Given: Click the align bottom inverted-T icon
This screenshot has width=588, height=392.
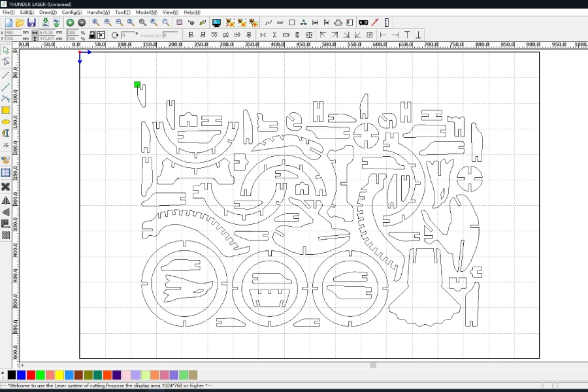Looking at the screenshot, I should point(419,35).
